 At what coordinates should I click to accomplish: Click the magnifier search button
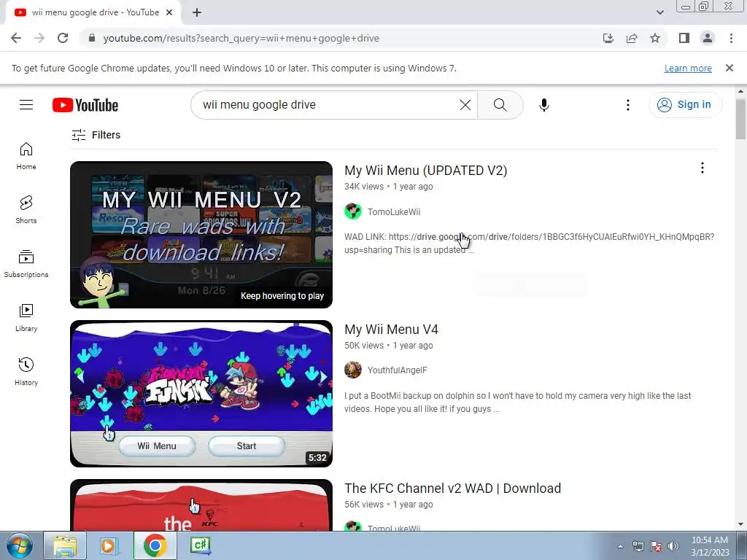[500, 105]
